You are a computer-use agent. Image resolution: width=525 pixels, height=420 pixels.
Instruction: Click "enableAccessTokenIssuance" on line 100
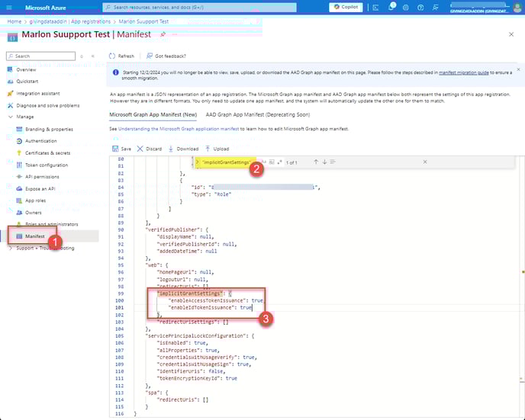pos(208,300)
